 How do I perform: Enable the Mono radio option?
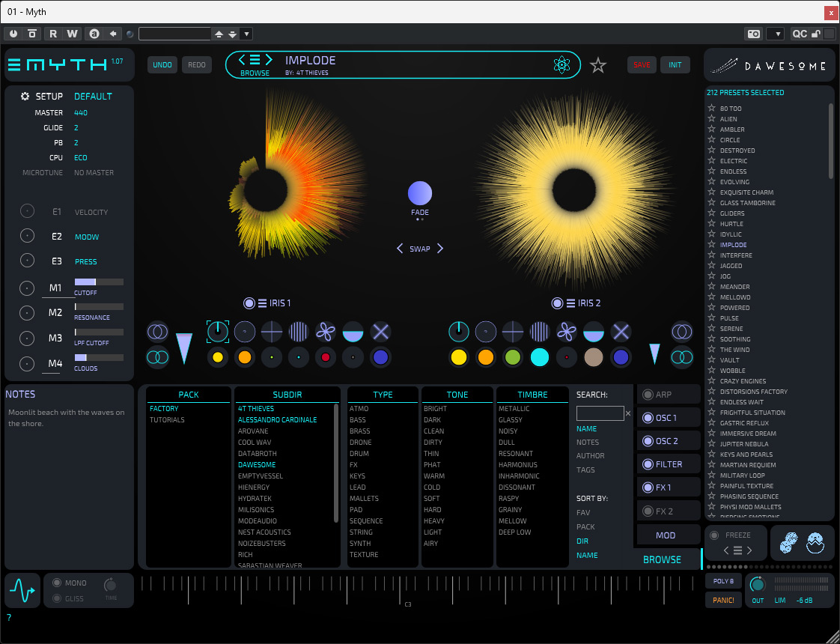[x=56, y=583]
